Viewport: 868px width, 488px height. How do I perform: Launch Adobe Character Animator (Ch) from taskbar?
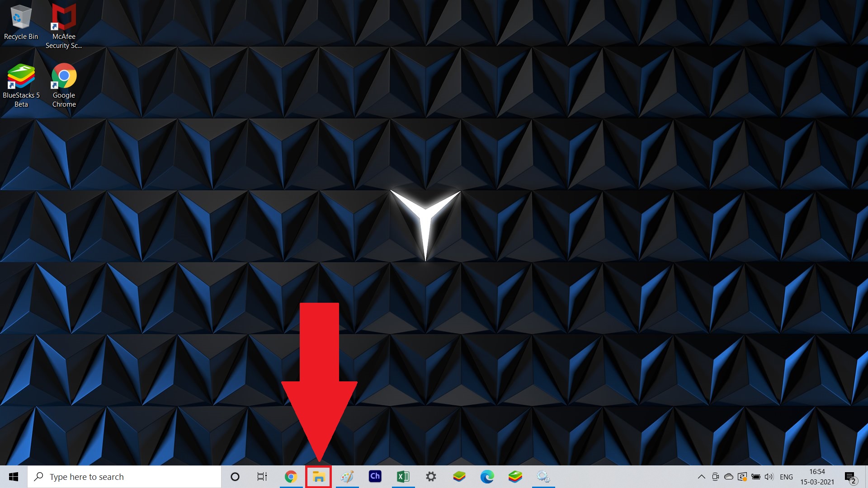[375, 476]
